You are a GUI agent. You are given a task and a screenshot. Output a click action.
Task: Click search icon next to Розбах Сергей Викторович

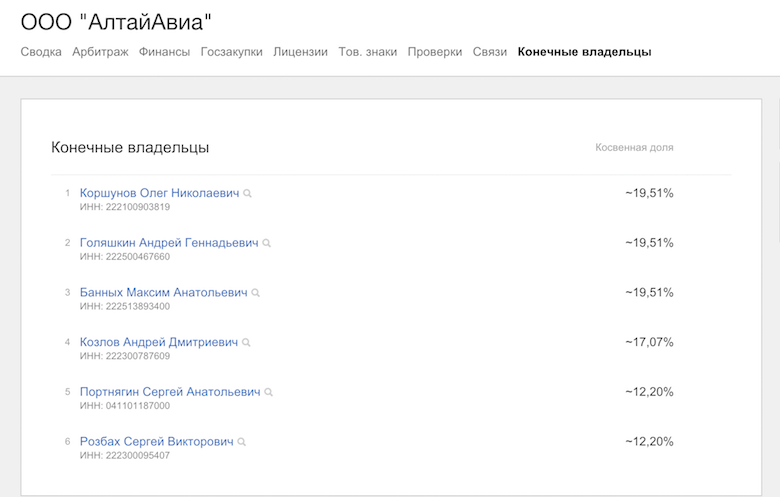(242, 442)
